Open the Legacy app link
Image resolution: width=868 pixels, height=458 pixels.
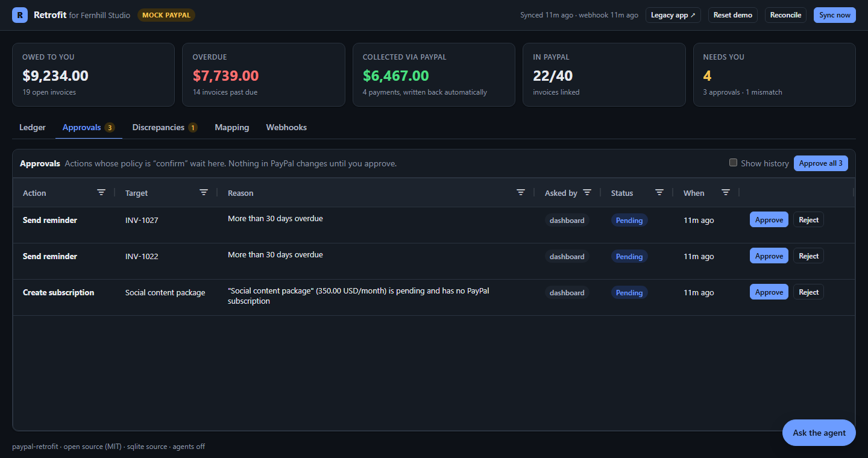673,15
